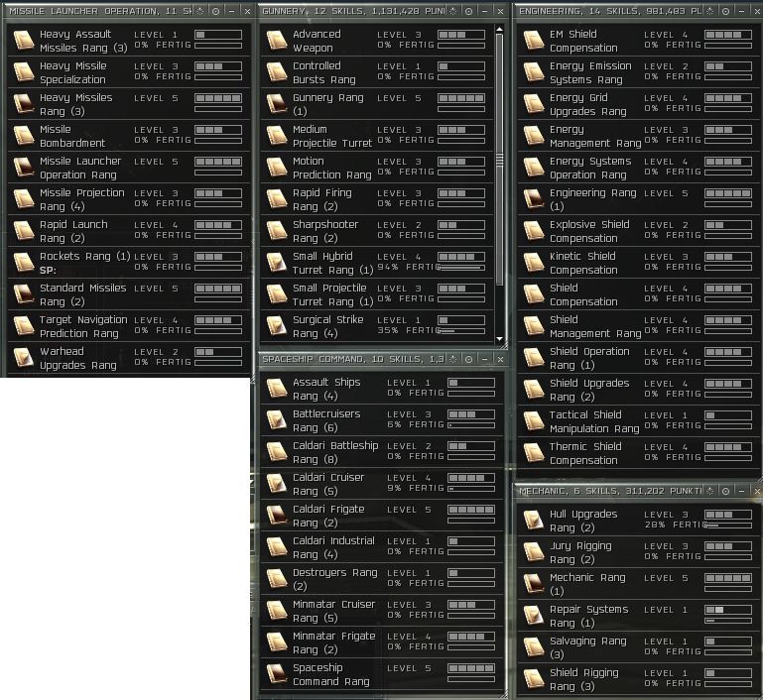The width and height of the screenshot is (763, 700).
Task: Click the Minmatar Frigate Rang (2) row
Action: point(382,642)
